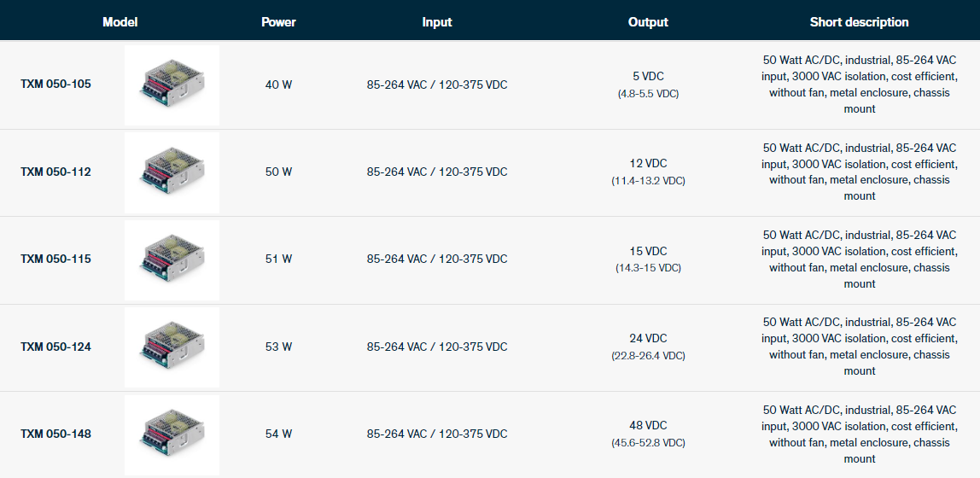The height and width of the screenshot is (478, 980).
Task: Click the 5 VDC output value
Action: click(648, 77)
